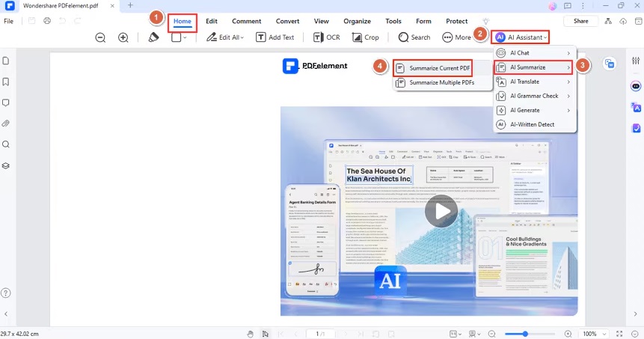644x339 pixels.
Task: Open the File menu
Action: pyautogui.click(x=9, y=21)
